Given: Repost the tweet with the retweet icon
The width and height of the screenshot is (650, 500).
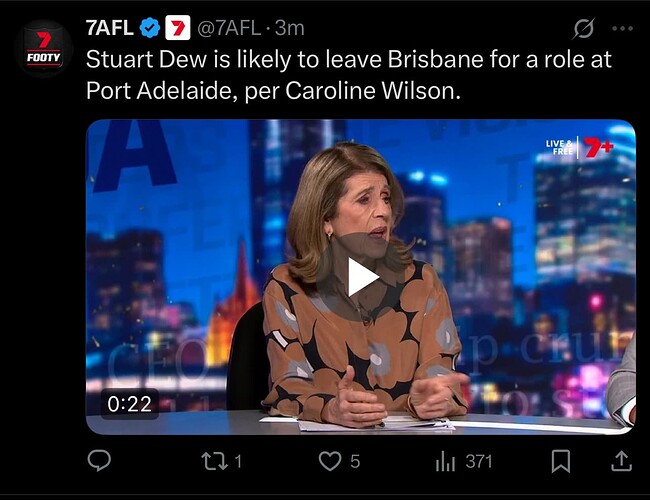Looking at the screenshot, I should (x=215, y=461).
